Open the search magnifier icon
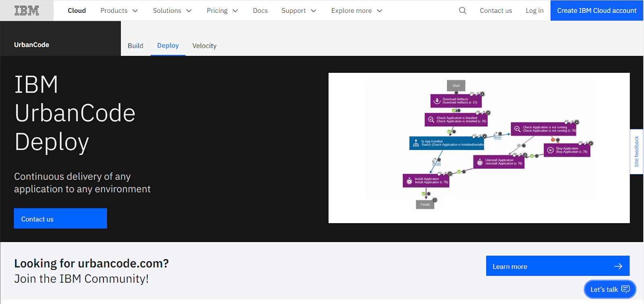This screenshot has width=644, height=304. 462,10
